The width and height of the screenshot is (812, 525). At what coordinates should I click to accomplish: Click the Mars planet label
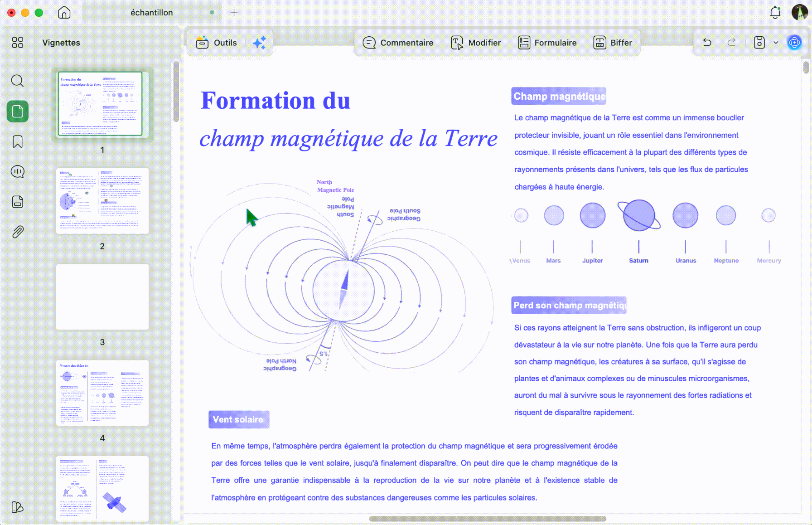[553, 261]
